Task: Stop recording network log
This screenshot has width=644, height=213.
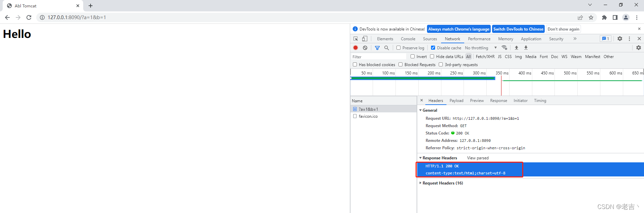Action: [356, 48]
